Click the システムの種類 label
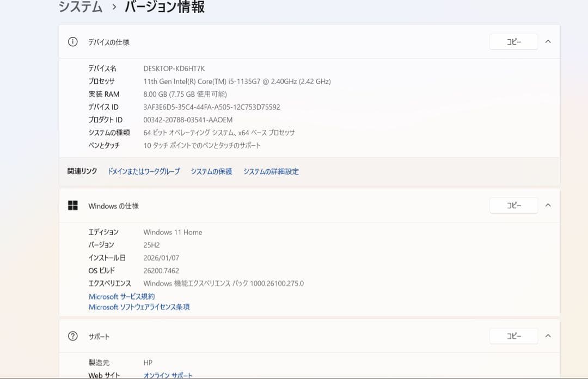588x379 pixels. click(x=109, y=132)
